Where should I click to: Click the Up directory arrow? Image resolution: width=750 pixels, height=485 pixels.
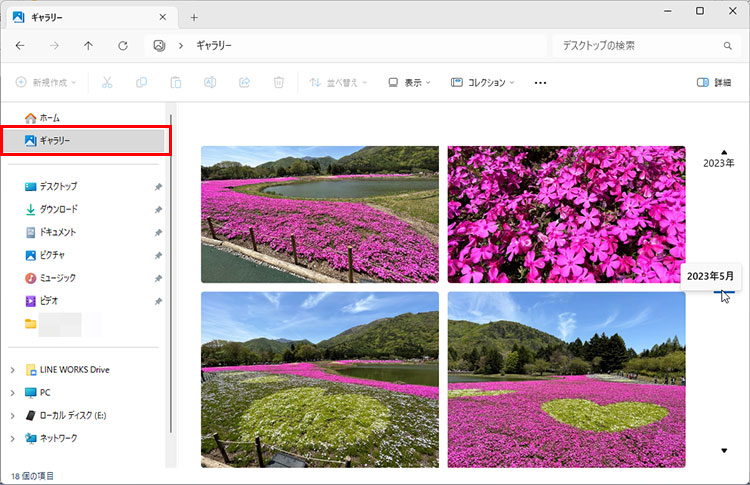pos(88,46)
